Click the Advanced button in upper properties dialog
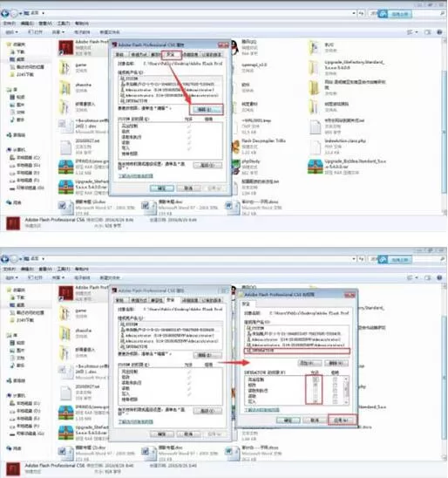This screenshot has width=448, height=478. click(207, 165)
